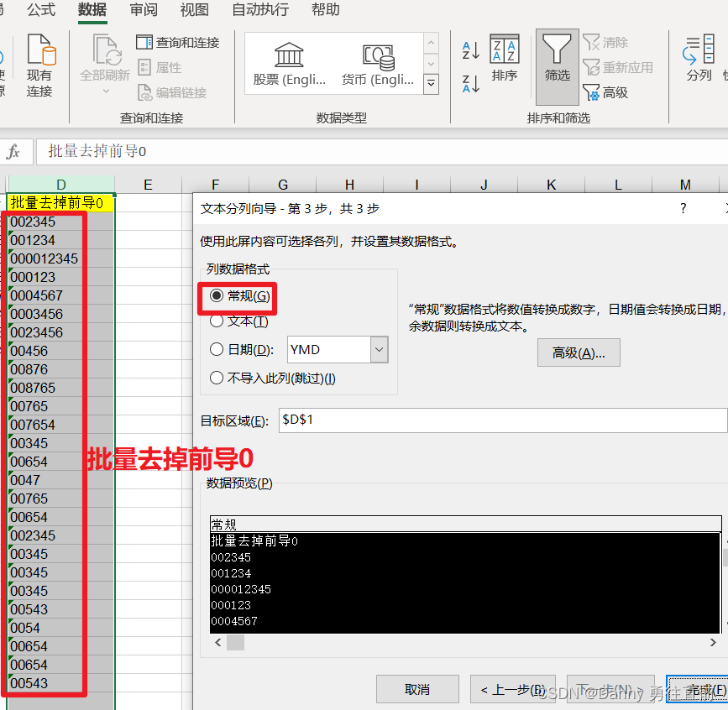The image size is (728, 710).
Task: Expand the data types gallery more arrow
Action: click(x=431, y=84)
